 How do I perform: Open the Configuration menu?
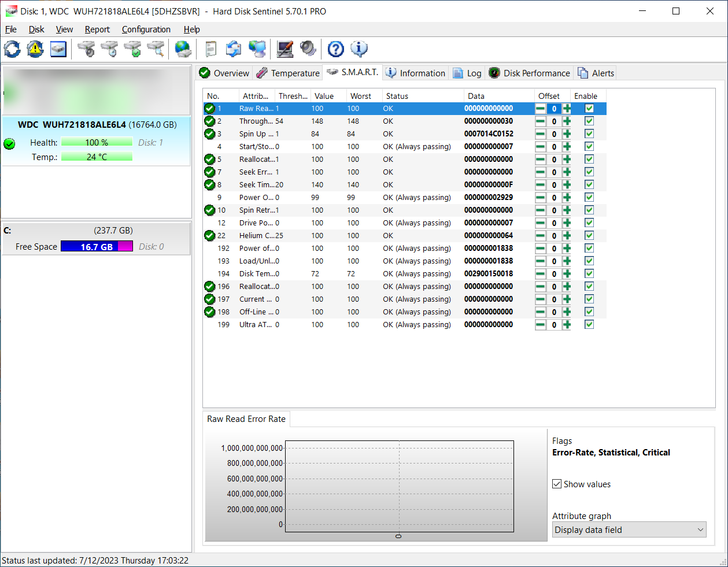coord(146,29)
